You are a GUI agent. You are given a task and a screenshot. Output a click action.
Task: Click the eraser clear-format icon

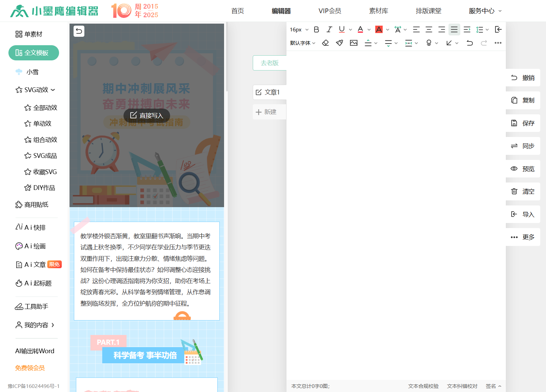tap(325, 43)
